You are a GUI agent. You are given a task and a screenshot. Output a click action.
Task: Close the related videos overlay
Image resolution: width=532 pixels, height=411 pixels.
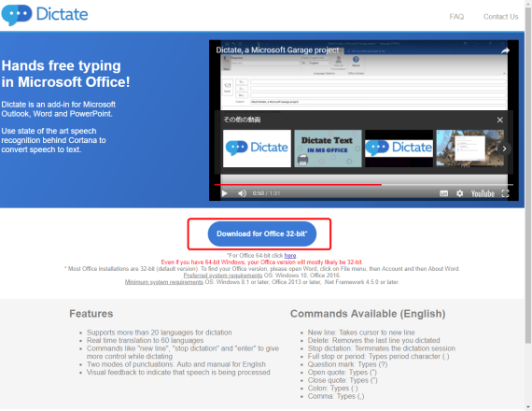(x=499, y=120)
